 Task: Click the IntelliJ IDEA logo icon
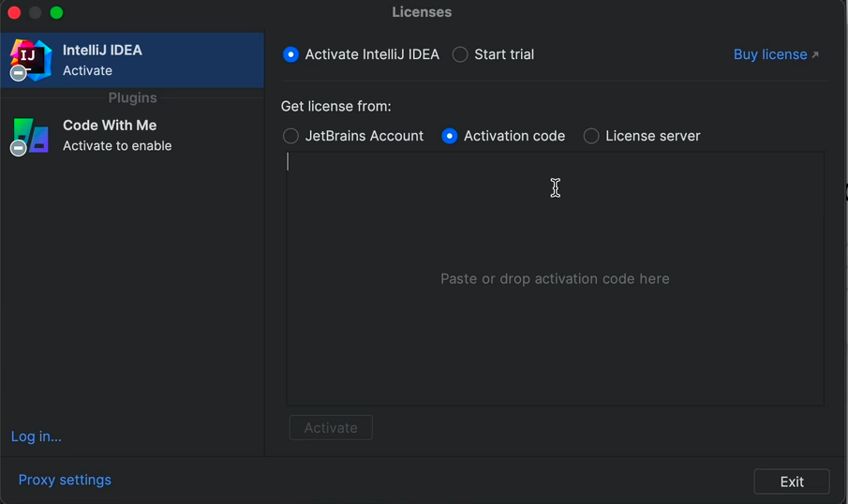tap(31, 59)
